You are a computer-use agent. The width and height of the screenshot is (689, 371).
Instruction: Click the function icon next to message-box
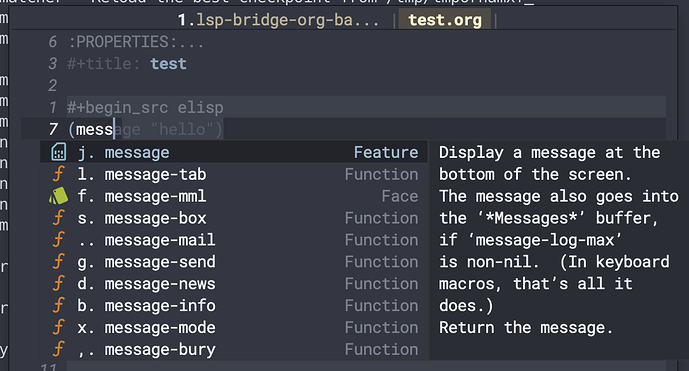[x=58, y=218]
